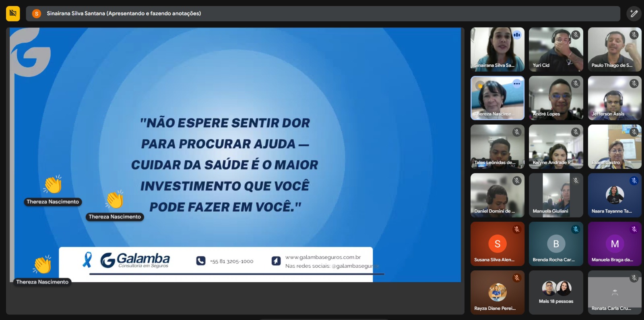Click the audio indicator on Sinairana's tile
The width and height of the screenshot is (644, 320).
pyautogui.click(x=517, y=35)
